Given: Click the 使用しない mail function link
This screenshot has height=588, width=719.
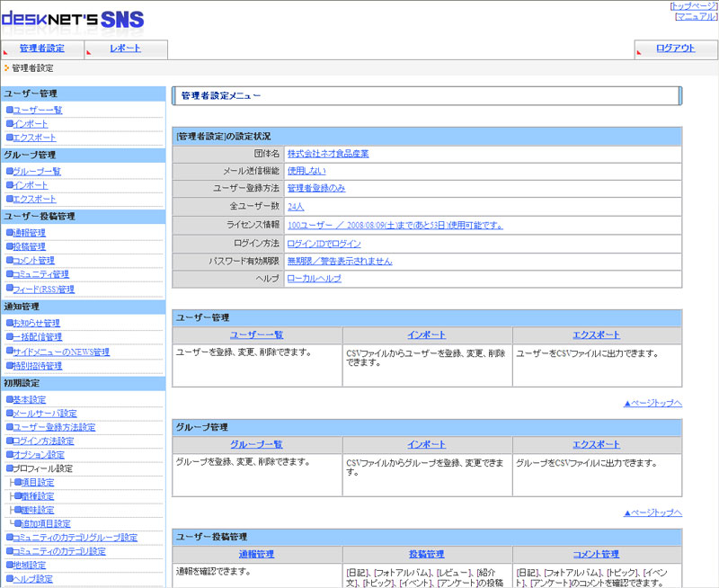Looking at the screenshot, I should pos(306,171).
